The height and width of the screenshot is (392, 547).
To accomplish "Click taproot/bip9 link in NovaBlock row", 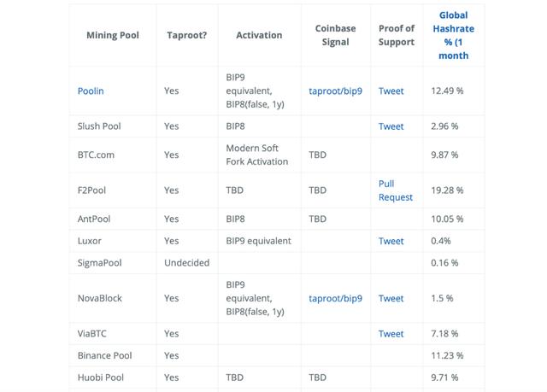I will (335, 298).
